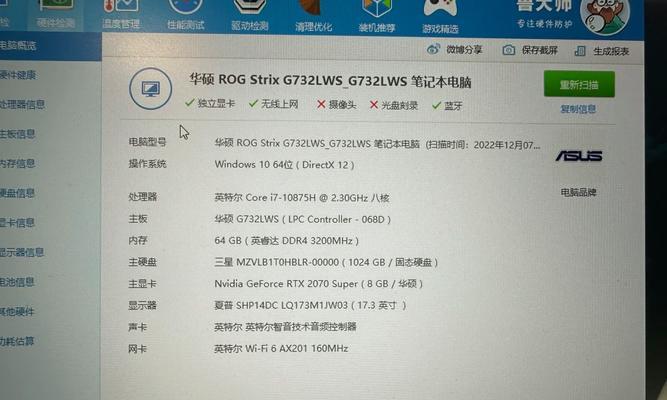Click the Wi-Fi 6 AX201 160MHz text

281,349
